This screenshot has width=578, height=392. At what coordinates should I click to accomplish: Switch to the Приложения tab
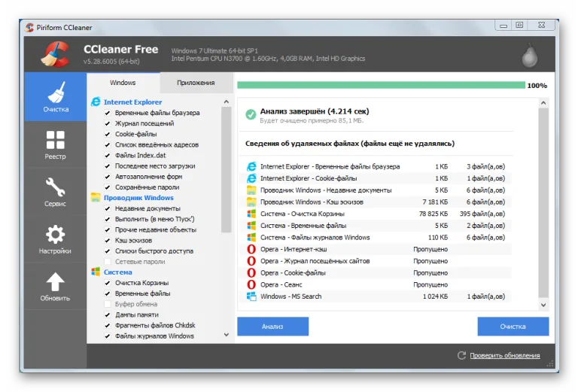(x=196, y=83)
